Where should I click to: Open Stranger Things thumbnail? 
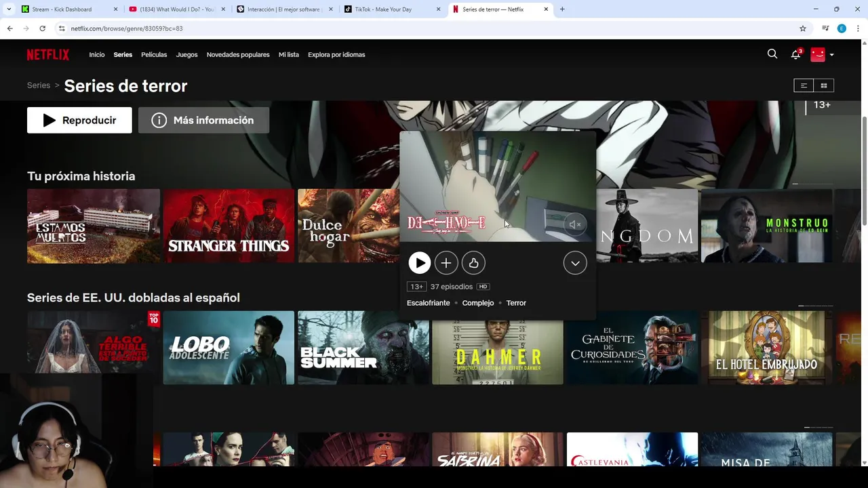tap(229, 226)
